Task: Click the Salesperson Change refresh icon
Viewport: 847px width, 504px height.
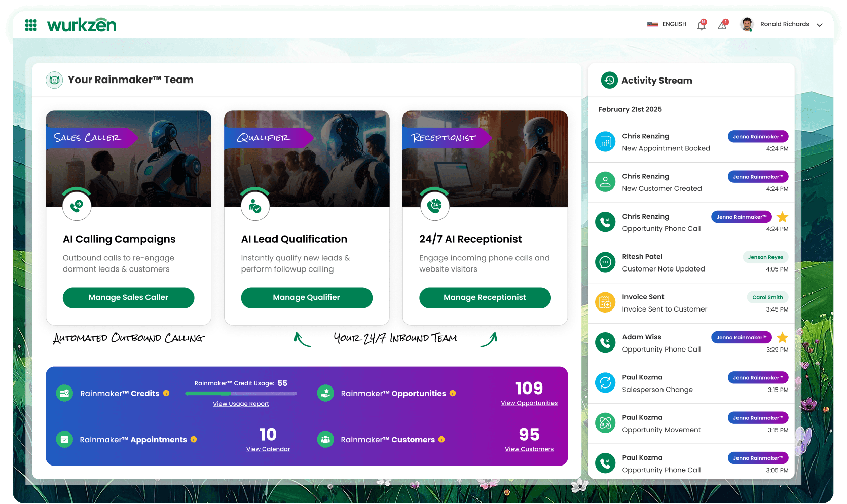Action: [x=605, y=383]
